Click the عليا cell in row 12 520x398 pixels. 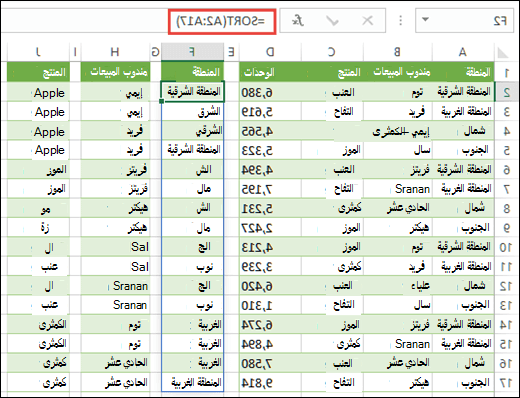pos(397,286)
